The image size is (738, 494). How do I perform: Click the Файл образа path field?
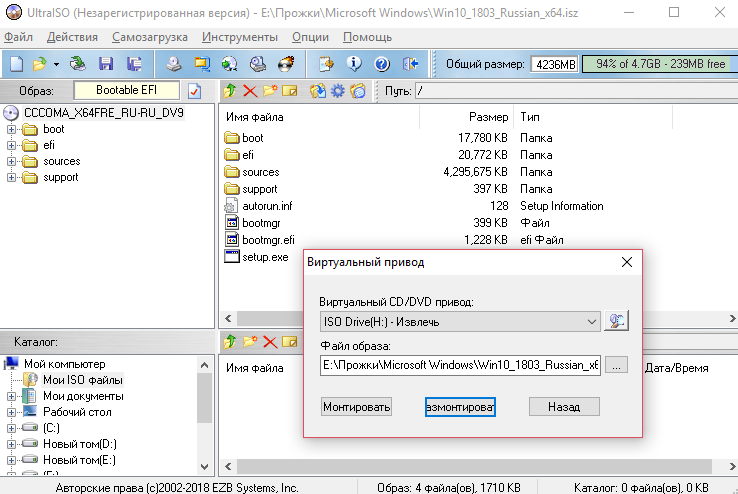click(460, 365)
